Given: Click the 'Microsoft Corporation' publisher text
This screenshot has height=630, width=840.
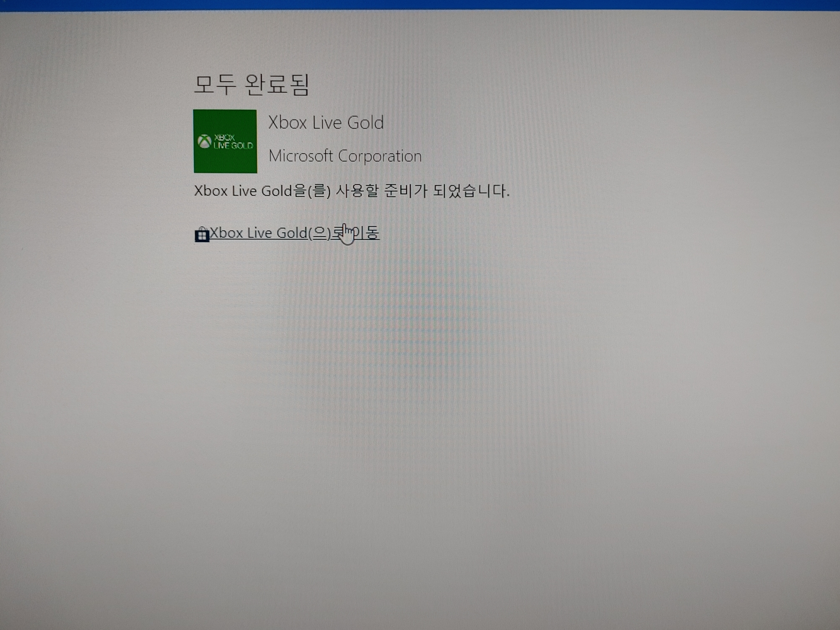Looking at the screenshot, I should 345,156.
